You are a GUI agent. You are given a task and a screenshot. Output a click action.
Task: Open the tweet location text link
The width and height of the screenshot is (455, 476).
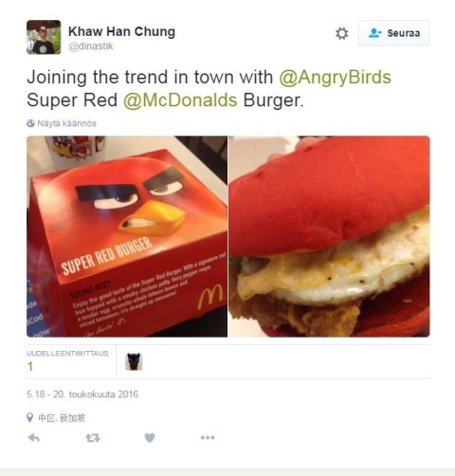coord(62,418)
